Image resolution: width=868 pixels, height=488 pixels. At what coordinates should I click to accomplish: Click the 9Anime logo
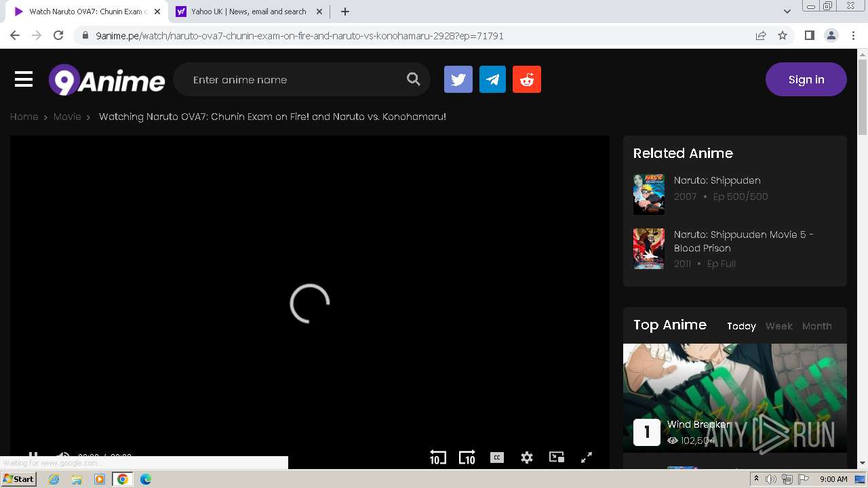[106, 80]
